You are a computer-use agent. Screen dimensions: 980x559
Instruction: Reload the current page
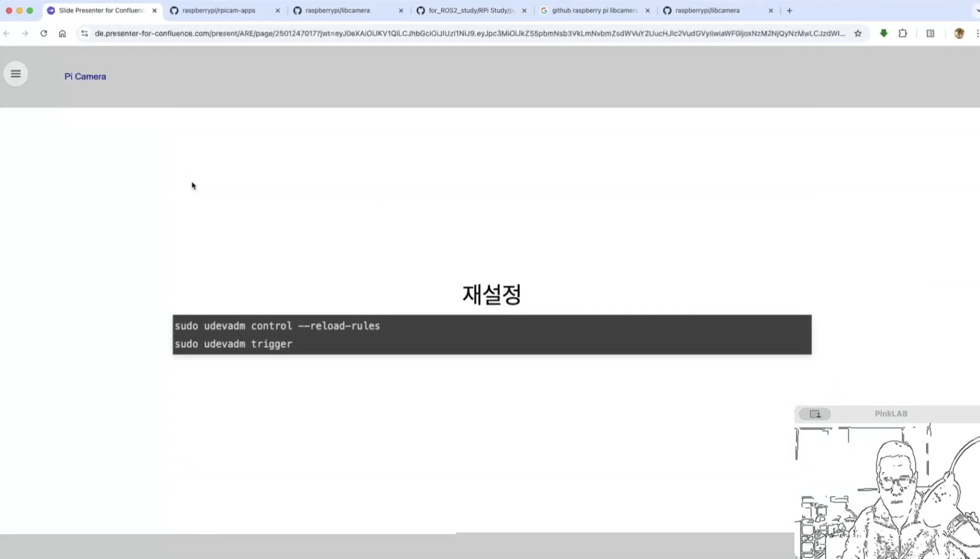[44, 33]
